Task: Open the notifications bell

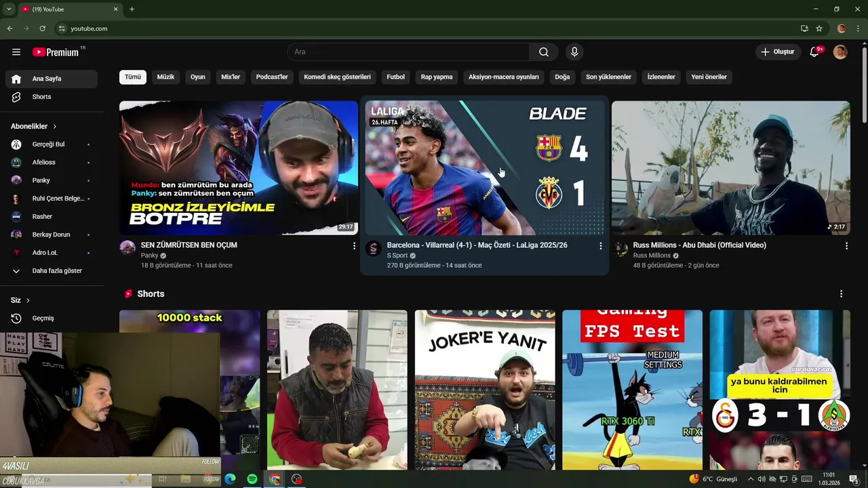Action: (815, 52)
